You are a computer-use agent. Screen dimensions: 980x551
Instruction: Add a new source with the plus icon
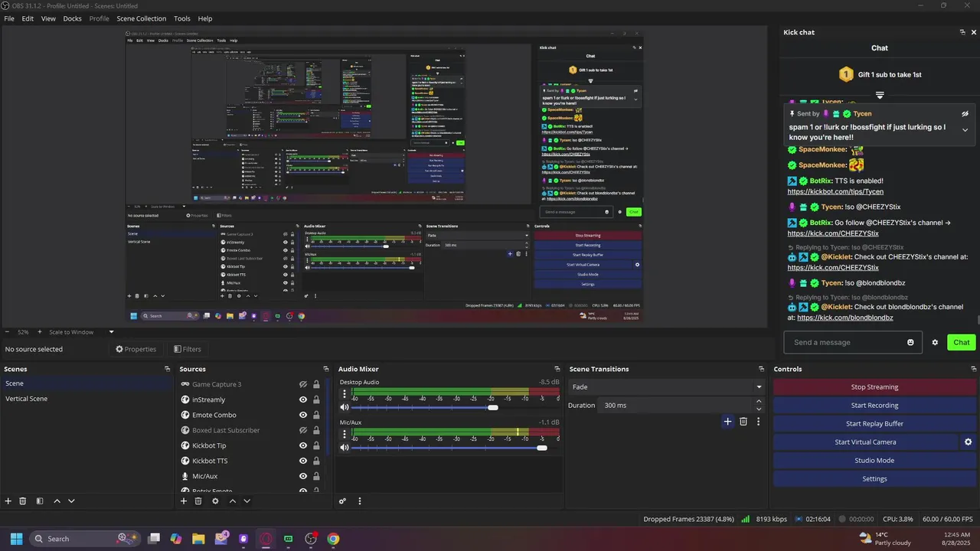(184, 501)
